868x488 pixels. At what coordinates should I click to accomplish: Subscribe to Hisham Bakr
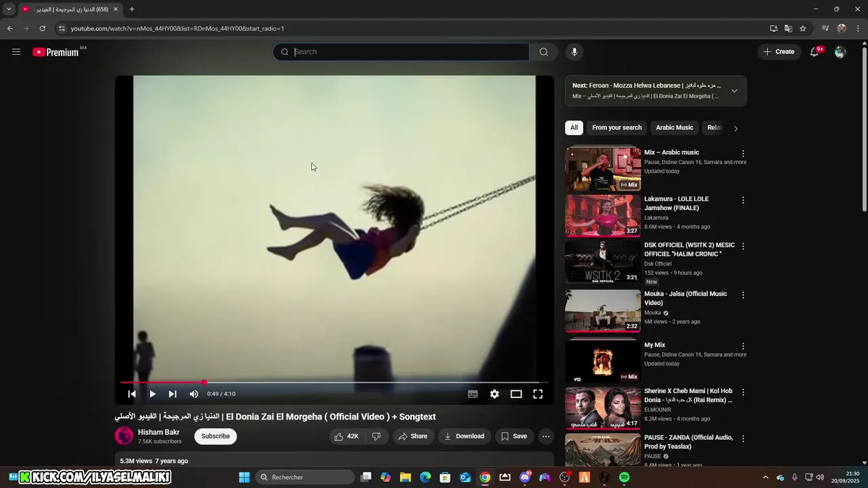click(216, 436)
